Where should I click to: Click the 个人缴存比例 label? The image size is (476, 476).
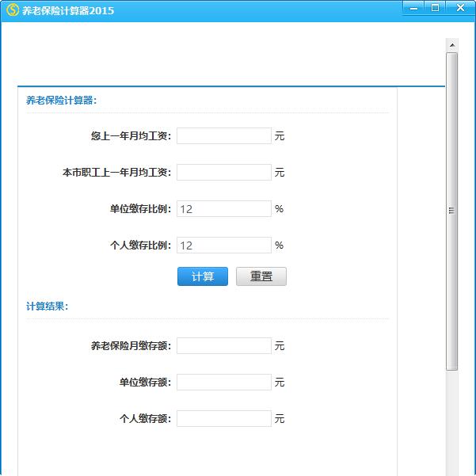pos(140,245)
